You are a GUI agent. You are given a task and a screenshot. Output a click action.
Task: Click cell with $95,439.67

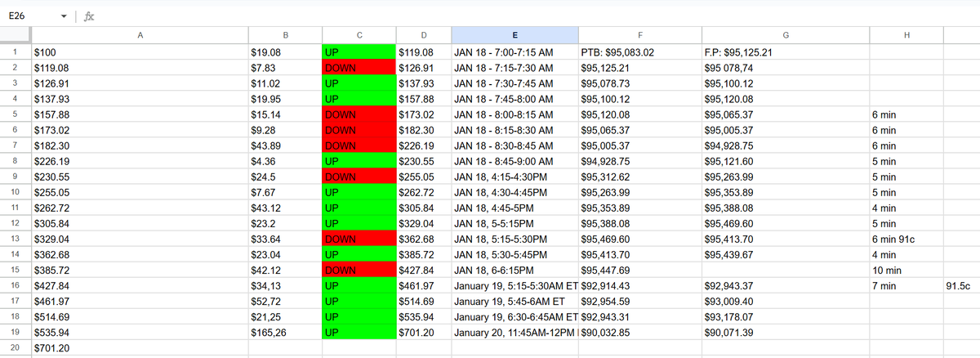(785, 254)
